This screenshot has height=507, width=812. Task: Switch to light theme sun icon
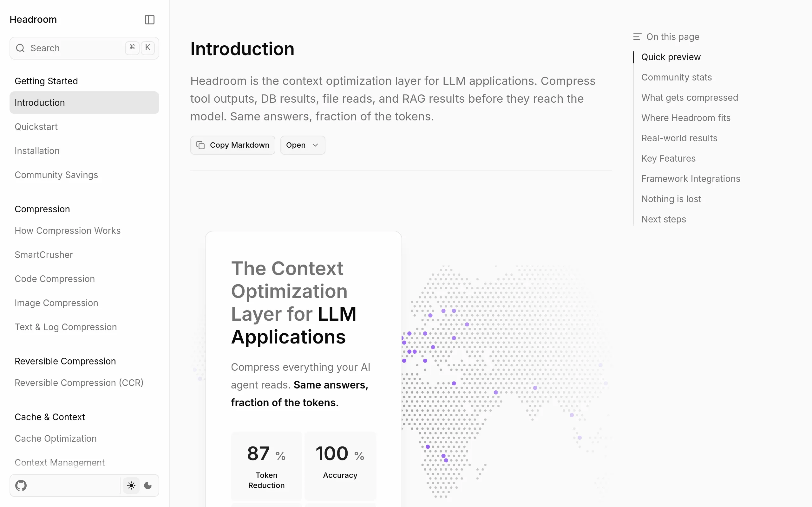pos(131,485)
